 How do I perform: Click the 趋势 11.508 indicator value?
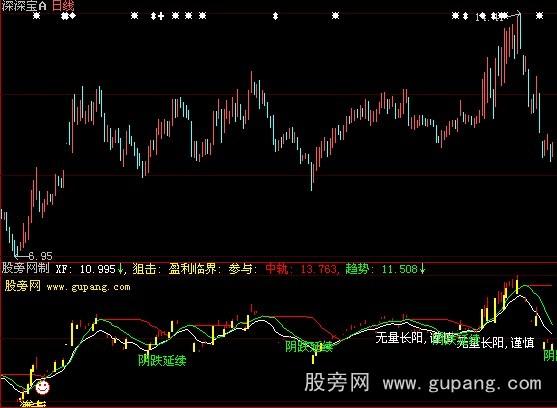tap(381, 269)
